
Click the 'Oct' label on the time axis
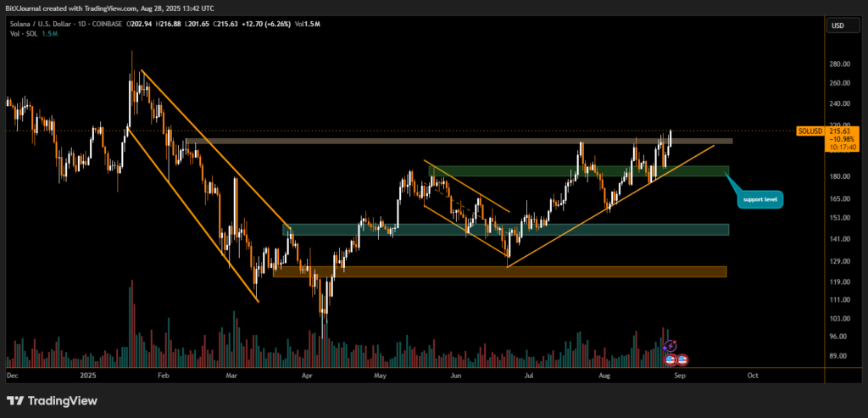(x=751, y=374)
